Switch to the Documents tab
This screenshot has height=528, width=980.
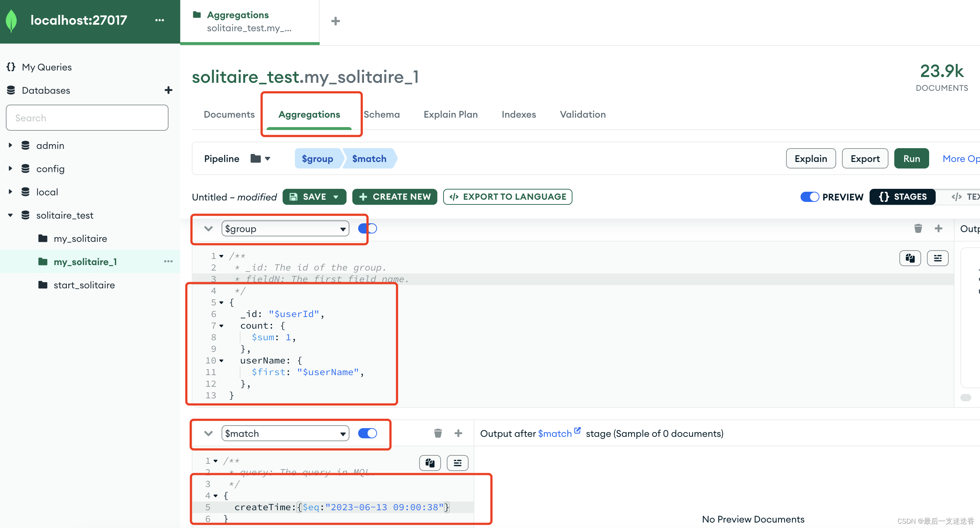coord(229,114)
